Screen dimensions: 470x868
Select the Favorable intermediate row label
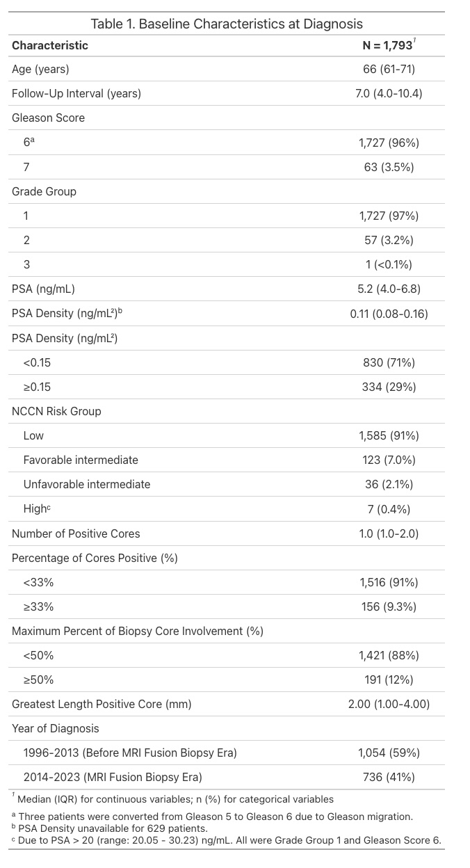[x=81, y=460]
